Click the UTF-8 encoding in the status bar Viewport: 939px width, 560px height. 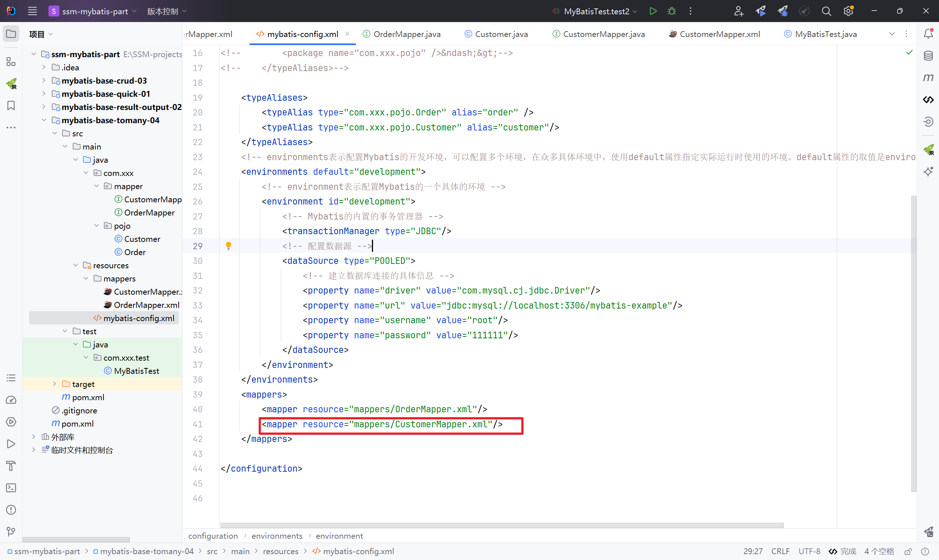(809, 551)
